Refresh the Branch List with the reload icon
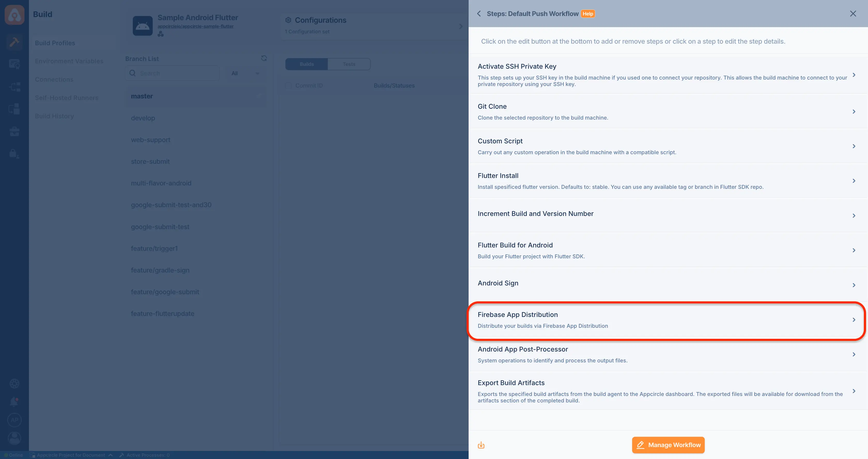This screenshot has width=868, height=459. tap(264, 58)
